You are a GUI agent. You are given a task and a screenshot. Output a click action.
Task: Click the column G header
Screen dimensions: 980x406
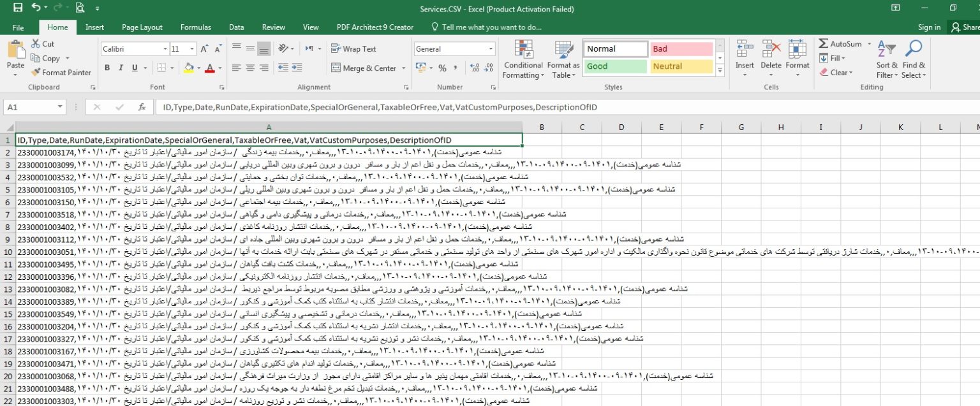(x=741, y=127)
